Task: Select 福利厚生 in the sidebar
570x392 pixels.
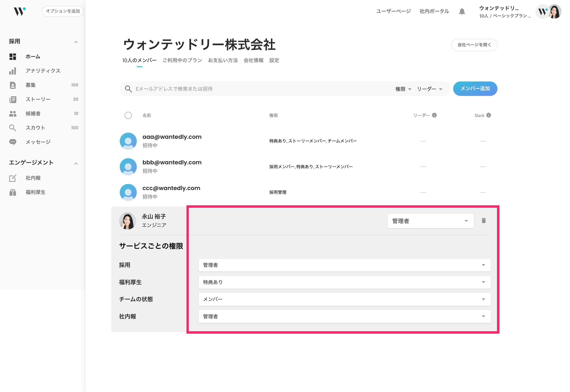Action: pyautogui.click(x=35, y=192)
